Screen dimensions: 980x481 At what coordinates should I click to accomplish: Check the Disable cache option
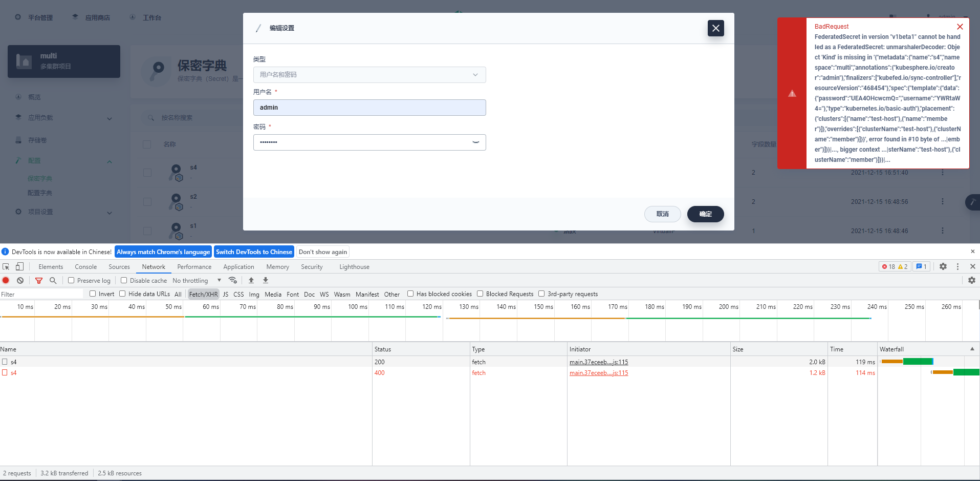tap(124, 280)
